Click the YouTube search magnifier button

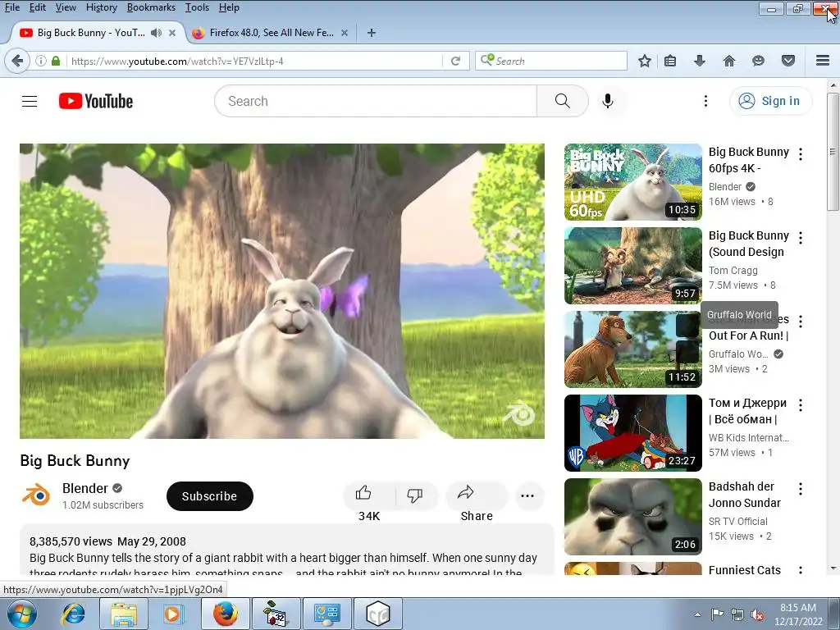click(x=563, y=101)
